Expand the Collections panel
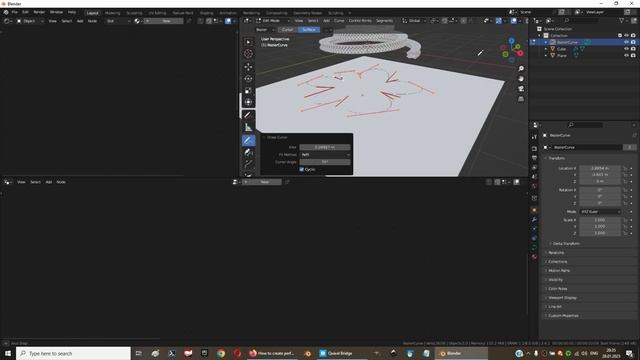Viewport: 640px width, 360px height. click(558, 262)
